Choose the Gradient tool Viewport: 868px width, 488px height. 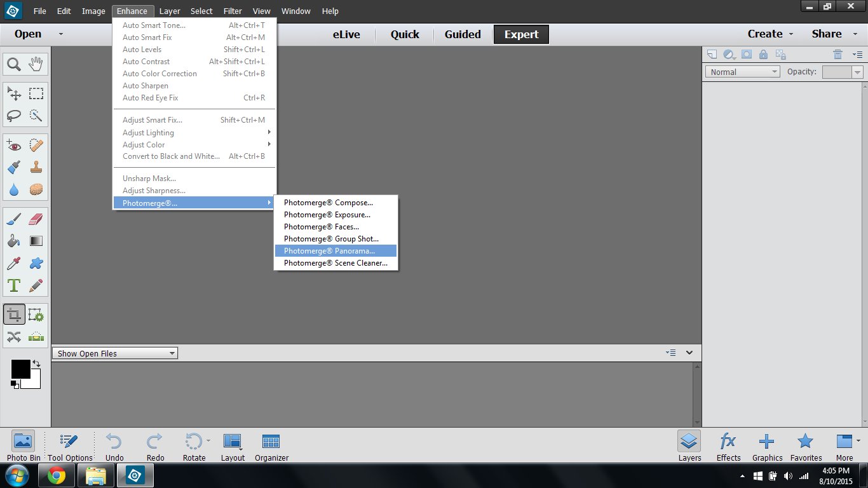tap(36, 241)
